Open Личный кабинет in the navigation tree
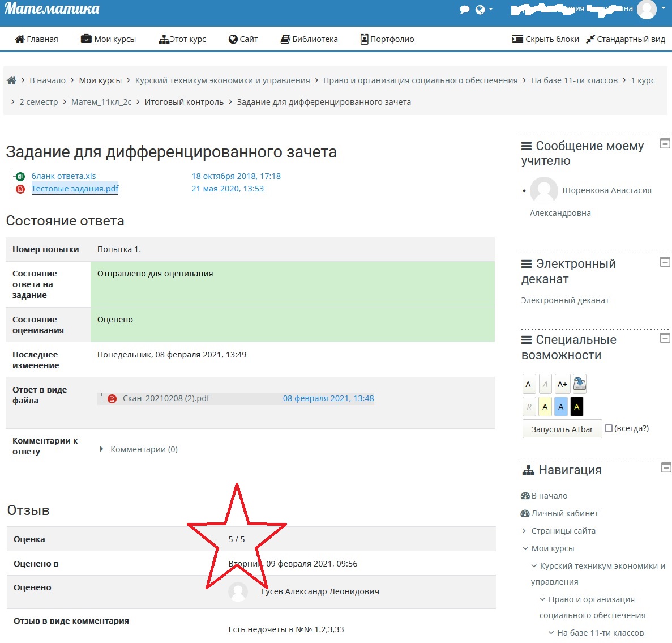 point(564,513)
